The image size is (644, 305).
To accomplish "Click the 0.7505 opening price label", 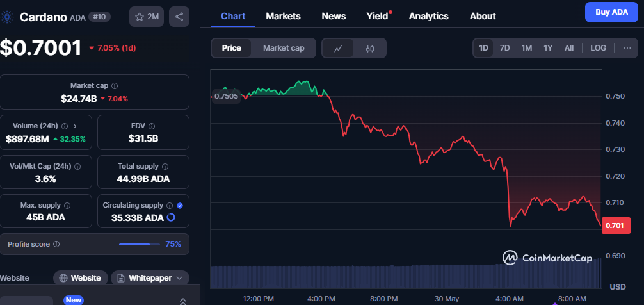I will [227, 96].
